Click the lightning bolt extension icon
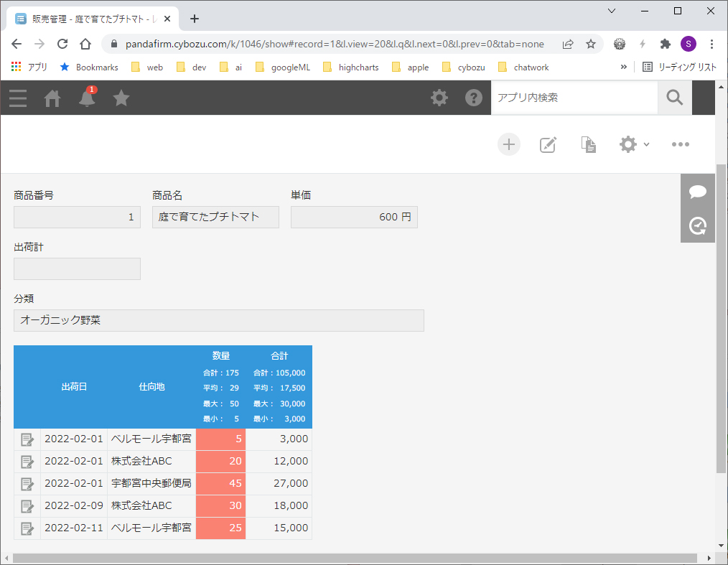Image resolution: width=728 pixels, height=565 pixels. [x=643, y=44]
